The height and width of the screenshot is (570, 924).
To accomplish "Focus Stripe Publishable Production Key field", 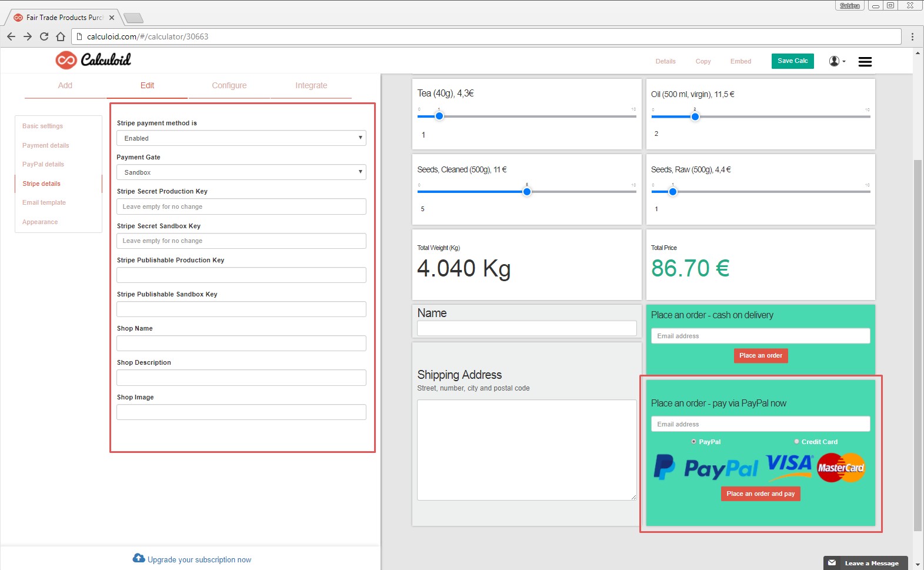I will pyautogui.click(x=241, y=275).
